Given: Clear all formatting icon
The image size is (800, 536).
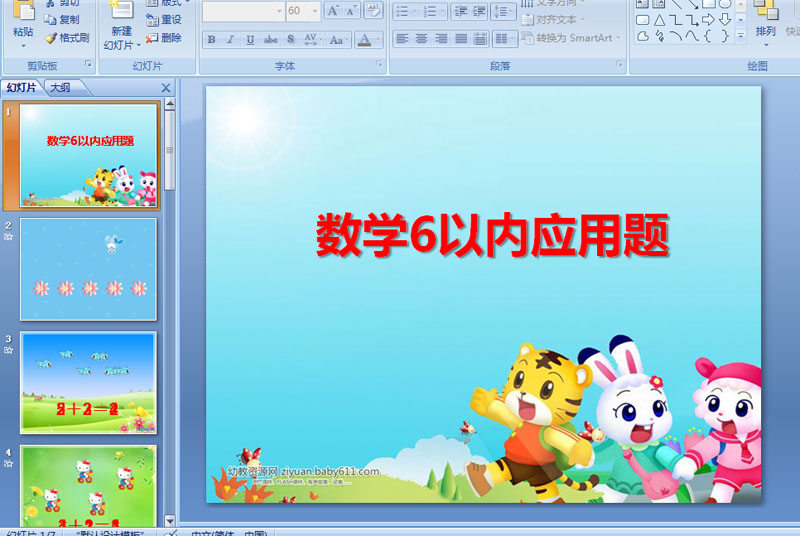Looking at the screenshot, I should tap(373, 11).
